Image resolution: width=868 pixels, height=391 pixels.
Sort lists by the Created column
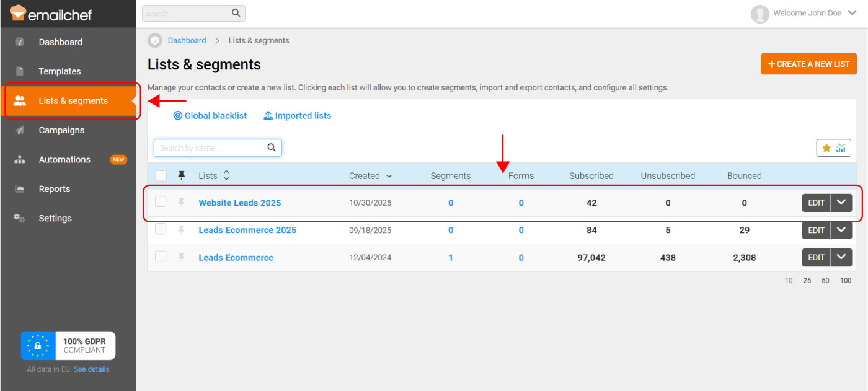[370, 176]
